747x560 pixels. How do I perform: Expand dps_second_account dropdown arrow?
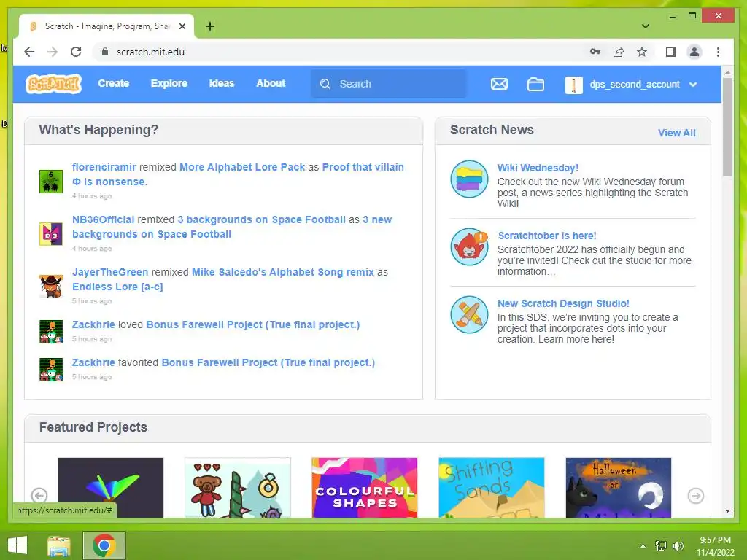pos(693,85)
